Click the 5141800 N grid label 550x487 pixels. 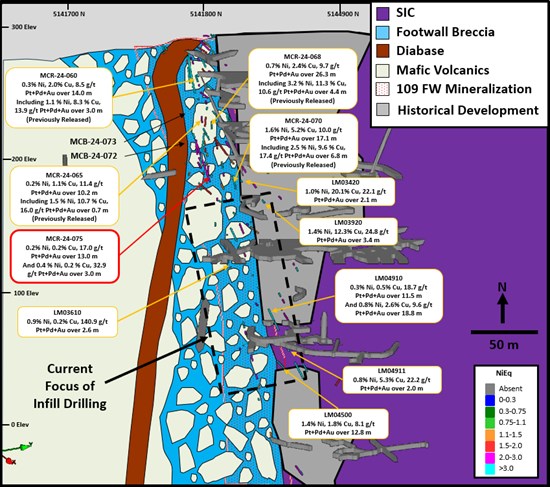pyautogui.click(x=206, y=14)
